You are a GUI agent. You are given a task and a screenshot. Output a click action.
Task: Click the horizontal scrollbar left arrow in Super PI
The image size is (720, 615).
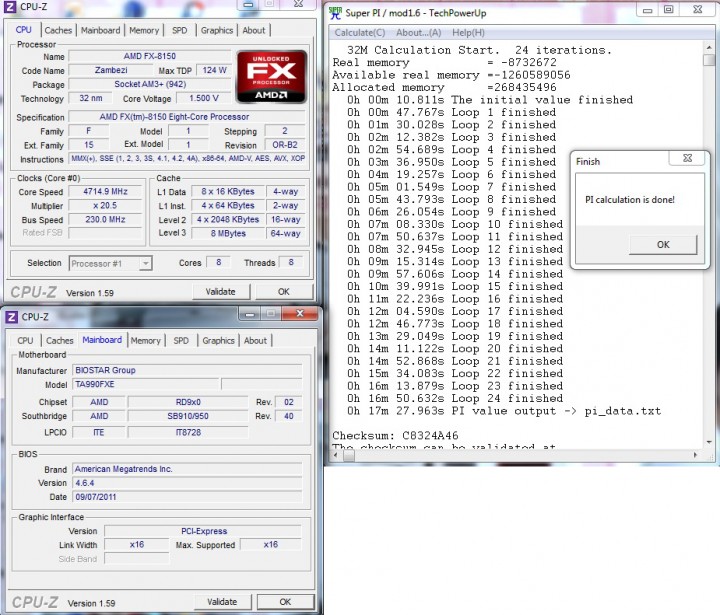pos(336,455)
